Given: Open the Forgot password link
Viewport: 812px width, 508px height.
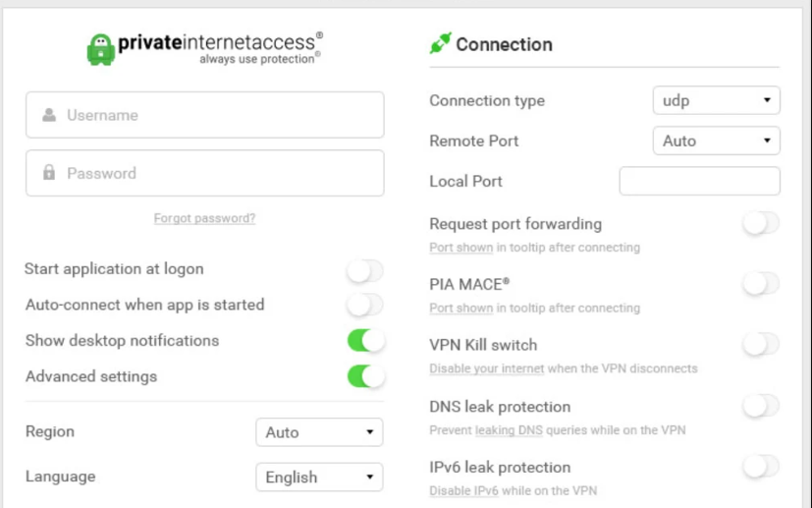Looking at the screenshot, I should (x=204, y=218).
